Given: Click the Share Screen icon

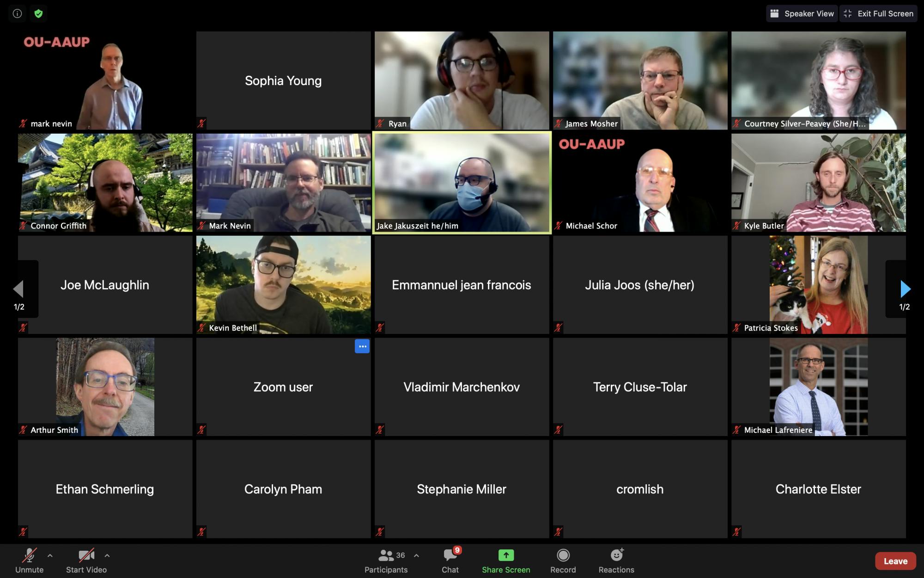Looking at the screenshot, I should point(506,555).
